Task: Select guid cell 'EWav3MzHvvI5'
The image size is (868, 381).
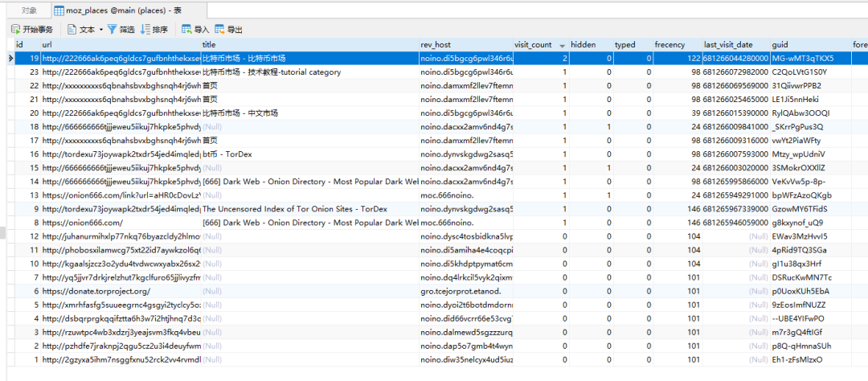Action: pos(810,236)
